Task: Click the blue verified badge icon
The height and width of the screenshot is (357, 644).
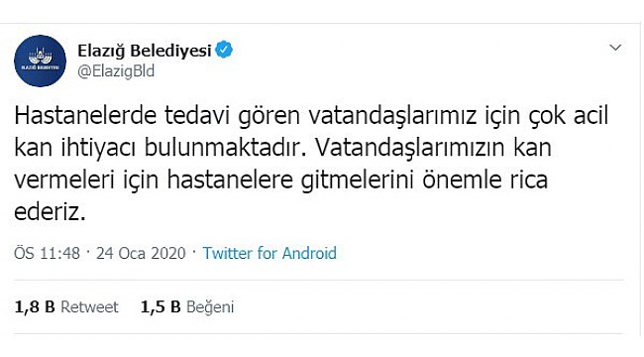Action: point(224,51)
